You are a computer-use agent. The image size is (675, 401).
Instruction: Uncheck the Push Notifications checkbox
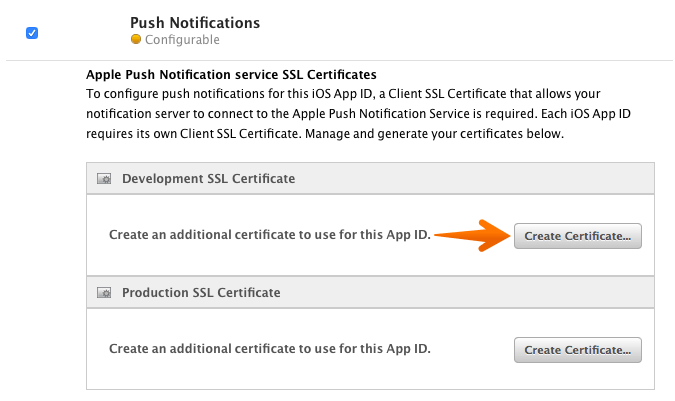(32, 32)
